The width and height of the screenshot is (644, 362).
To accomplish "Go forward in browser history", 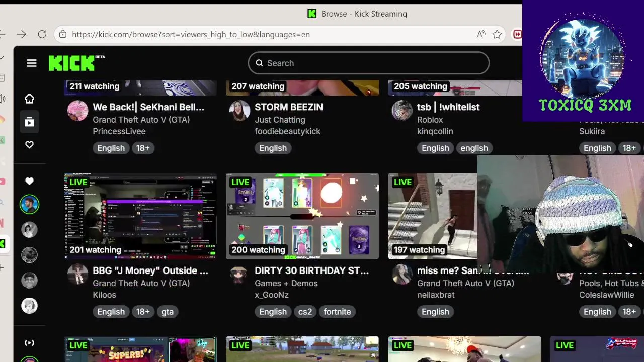I will click(x=21, y=34).
